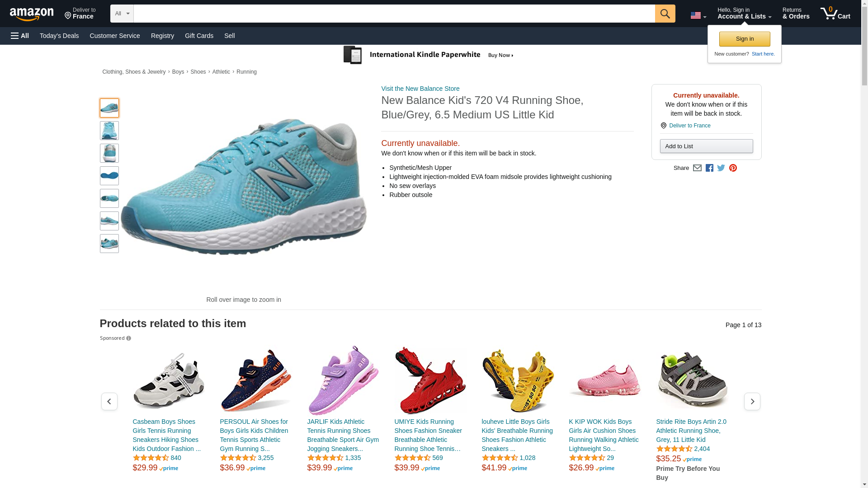
Task: Select the shoe sole thumbnail image
Action: [x=109, y=176]
